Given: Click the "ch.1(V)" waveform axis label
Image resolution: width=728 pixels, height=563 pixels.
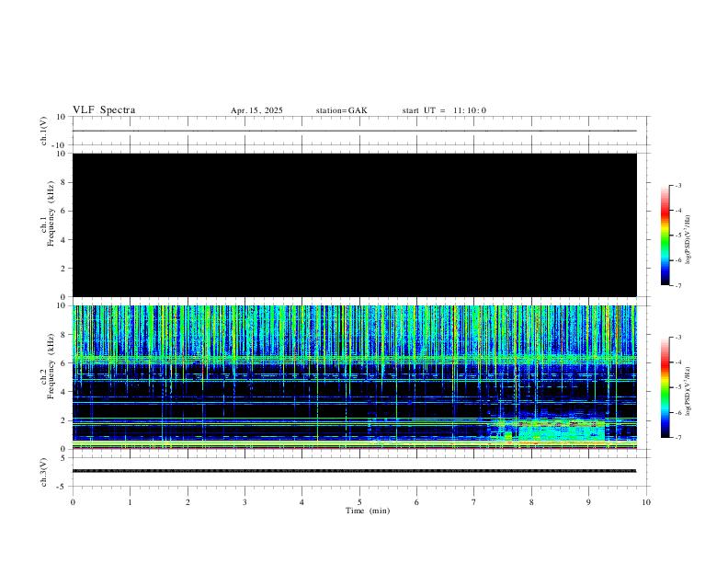Looking at the screenshot, I should 44,131.
